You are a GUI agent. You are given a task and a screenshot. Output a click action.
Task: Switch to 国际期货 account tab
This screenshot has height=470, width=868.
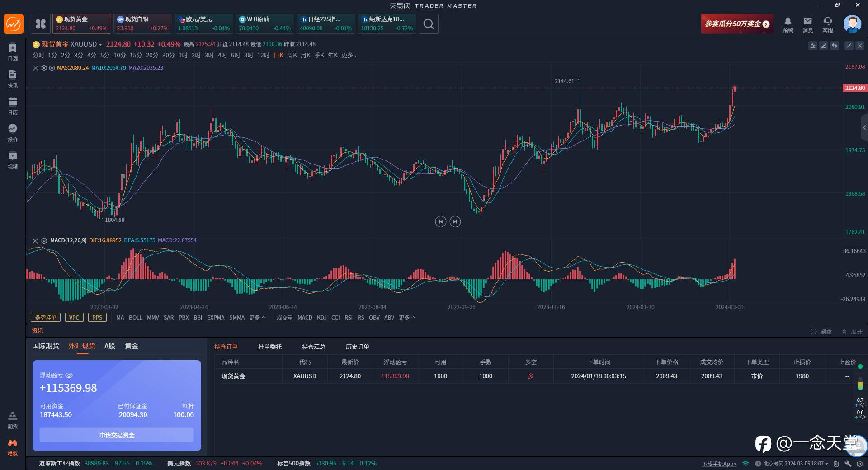coord(46,346)
